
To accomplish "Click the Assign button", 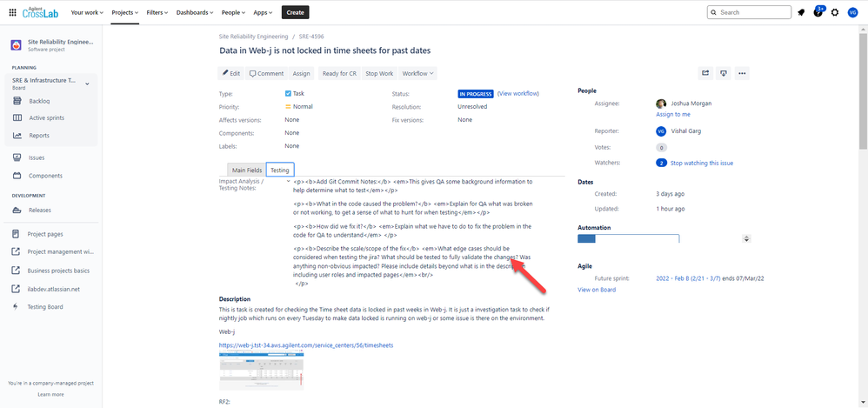I will pos(301,73).
